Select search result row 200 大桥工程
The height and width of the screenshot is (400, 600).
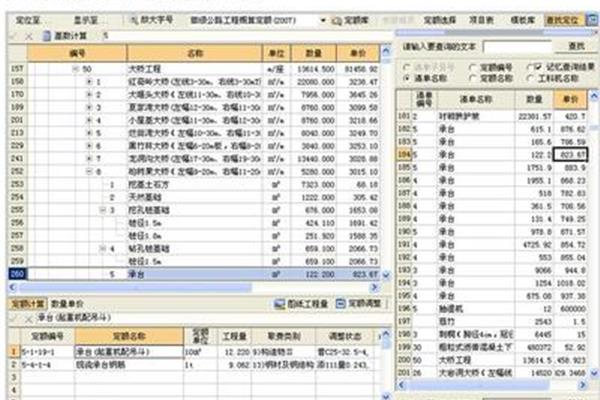(x=492, y=360)
